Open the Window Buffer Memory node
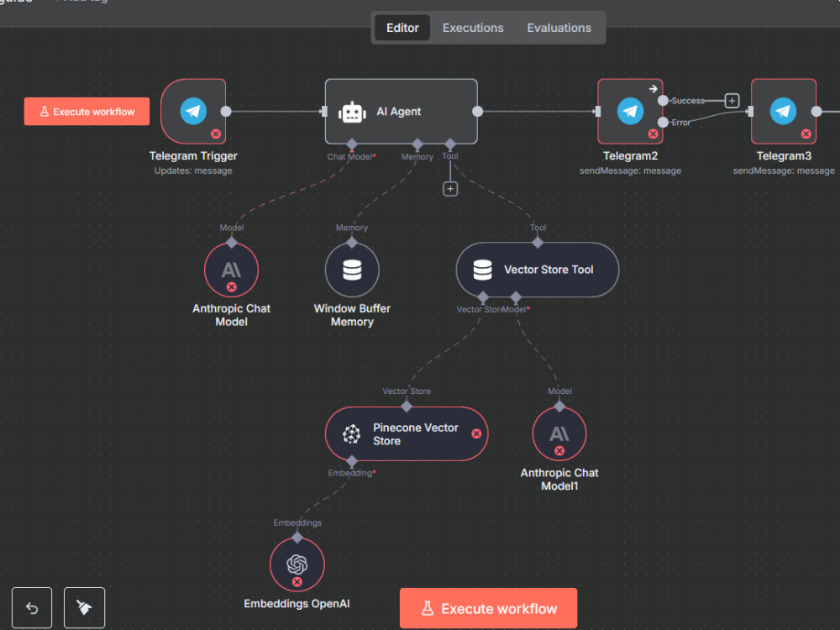 (x=352, y=270)
